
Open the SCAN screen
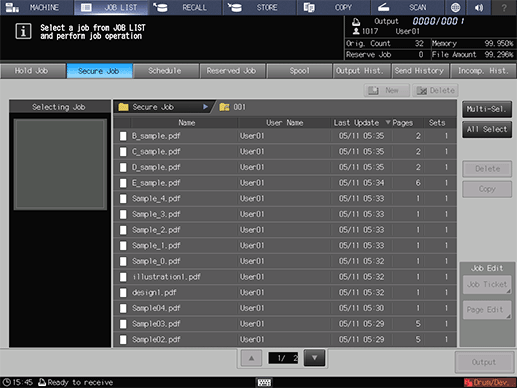tap(407, 7)
